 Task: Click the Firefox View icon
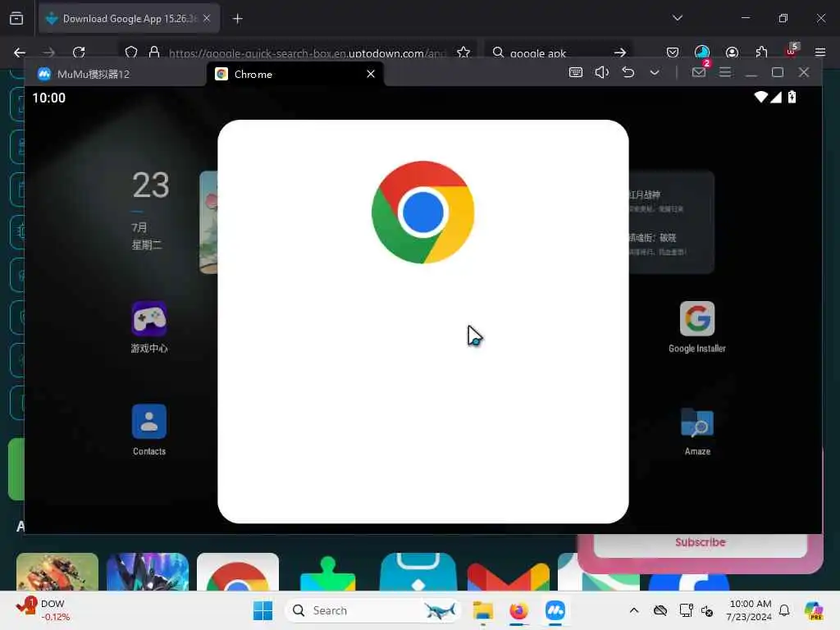[x=16, y=19]
